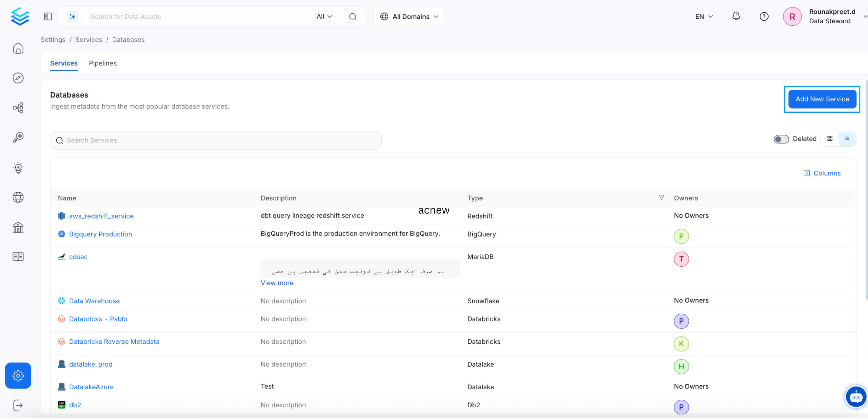Screen dimensions: 868x420
Task: Expand the EN language dropdown
Action: (703, 16)
